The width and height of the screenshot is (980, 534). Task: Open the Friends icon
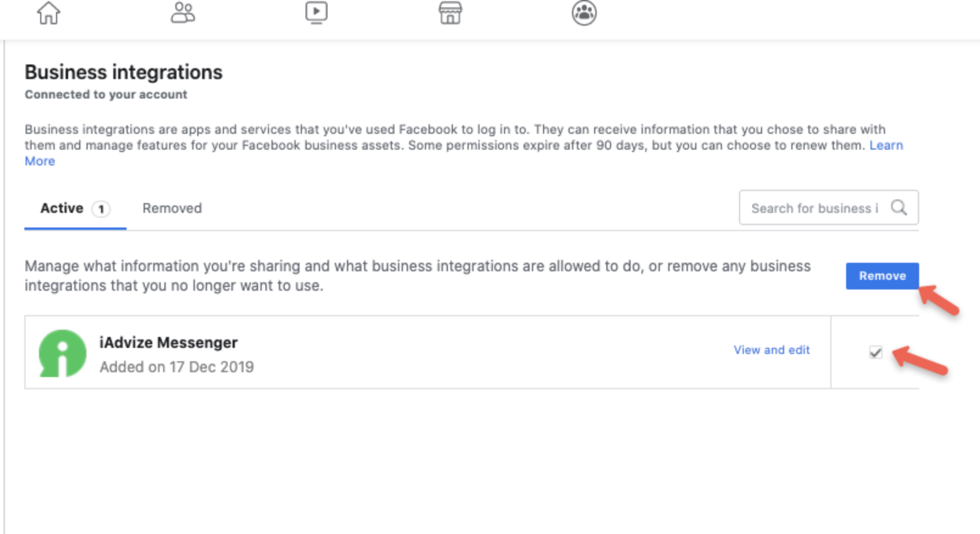point(183,13)
